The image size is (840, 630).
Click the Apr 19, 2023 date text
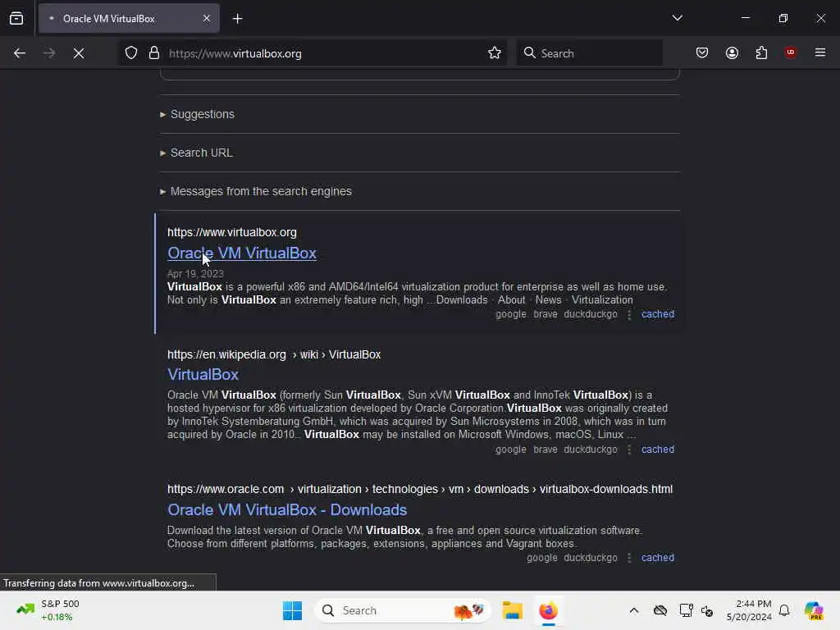[x=195, y=274]
